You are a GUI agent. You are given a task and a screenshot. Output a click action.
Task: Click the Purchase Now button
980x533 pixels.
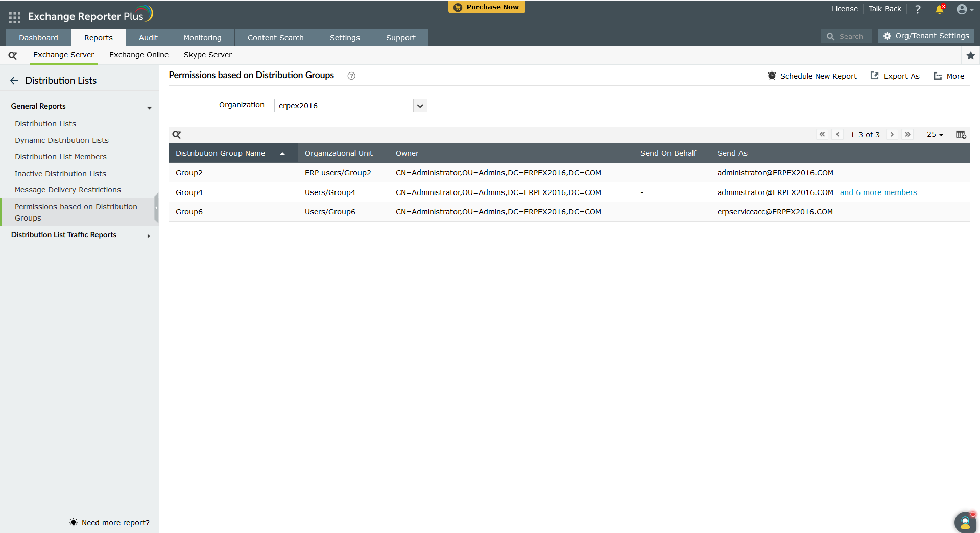pyautogui.click(x=487, y=7)
